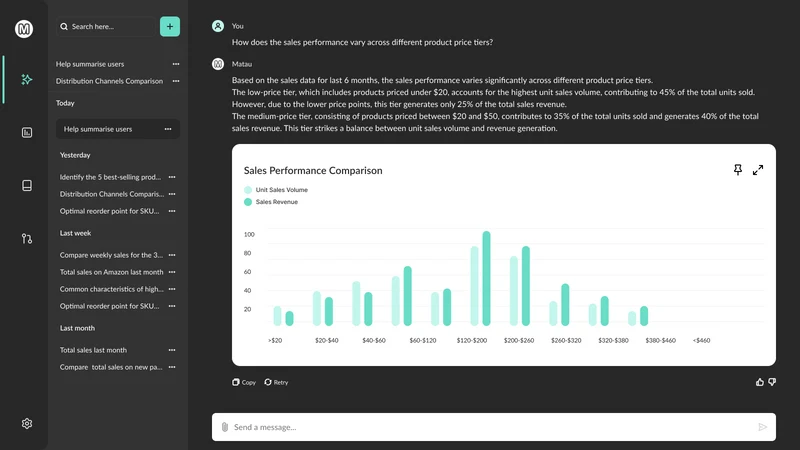Open options for pinned Help summarise users

[176, 64]
